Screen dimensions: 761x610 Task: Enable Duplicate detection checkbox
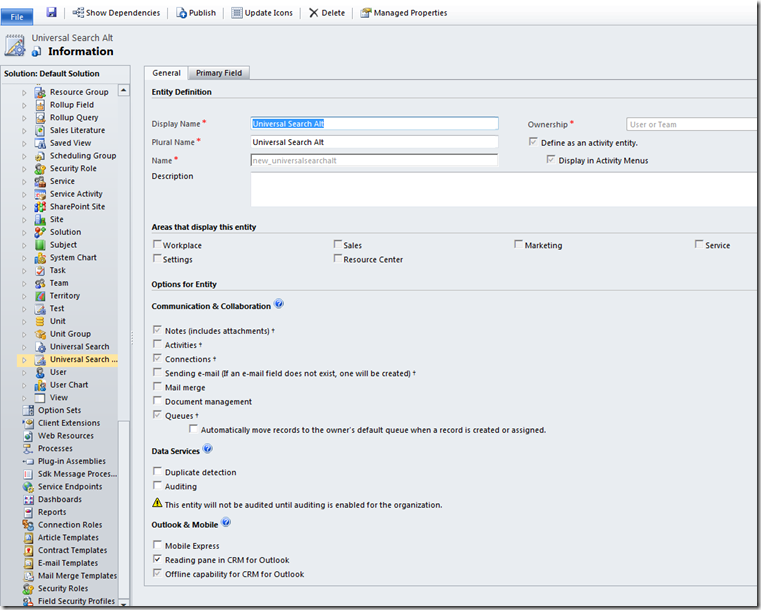click(x=157, y=471)
